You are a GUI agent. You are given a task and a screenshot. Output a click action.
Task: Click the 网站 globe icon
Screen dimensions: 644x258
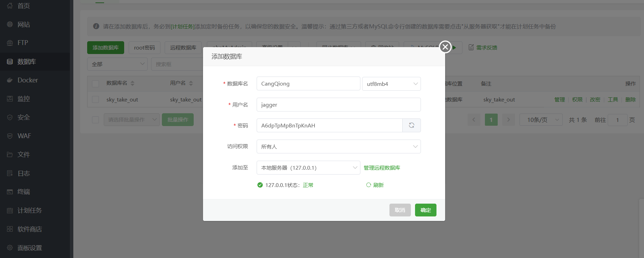coord(10,24)
